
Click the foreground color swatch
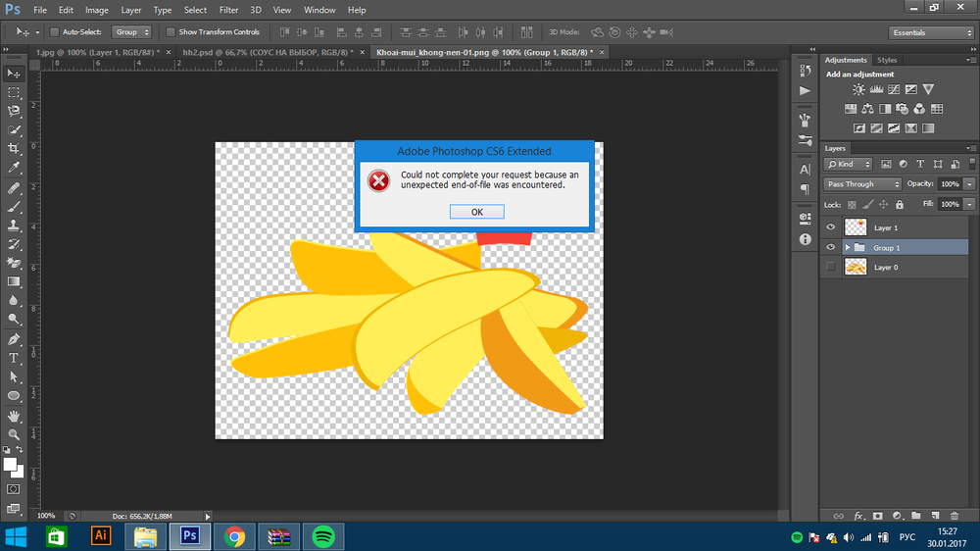point(10,464)
